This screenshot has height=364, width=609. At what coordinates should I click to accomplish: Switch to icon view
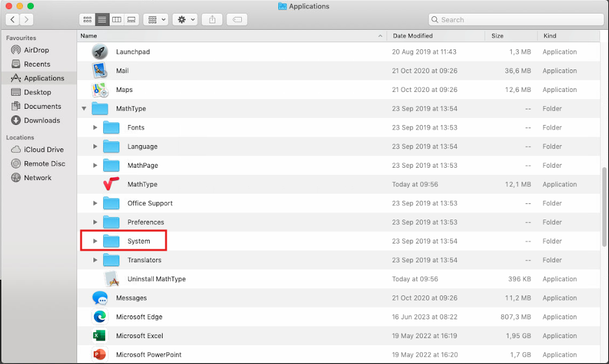[x=88, y=19]
